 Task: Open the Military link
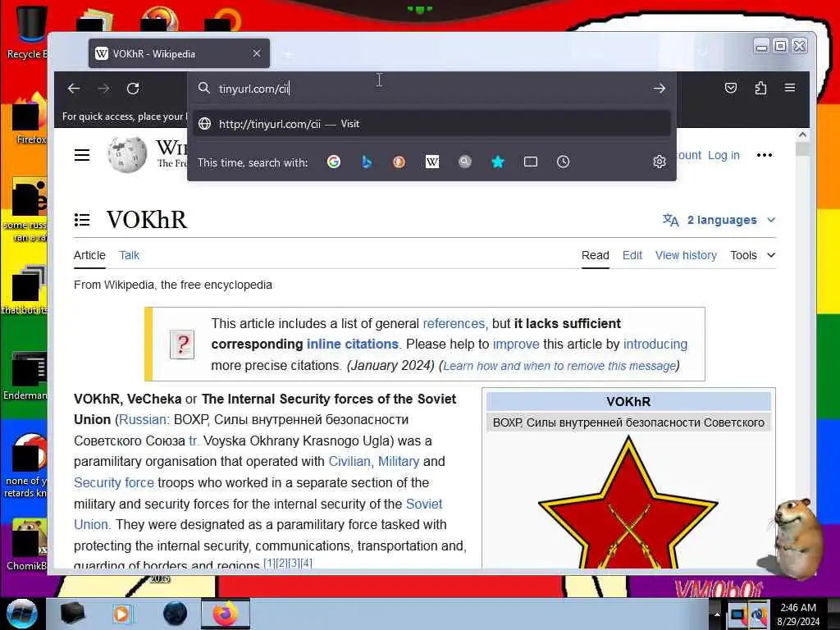(399, 461)
